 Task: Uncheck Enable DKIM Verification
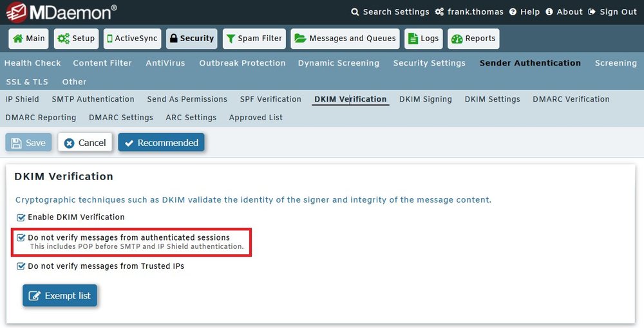pyautogui.click(x=21, y=217)
